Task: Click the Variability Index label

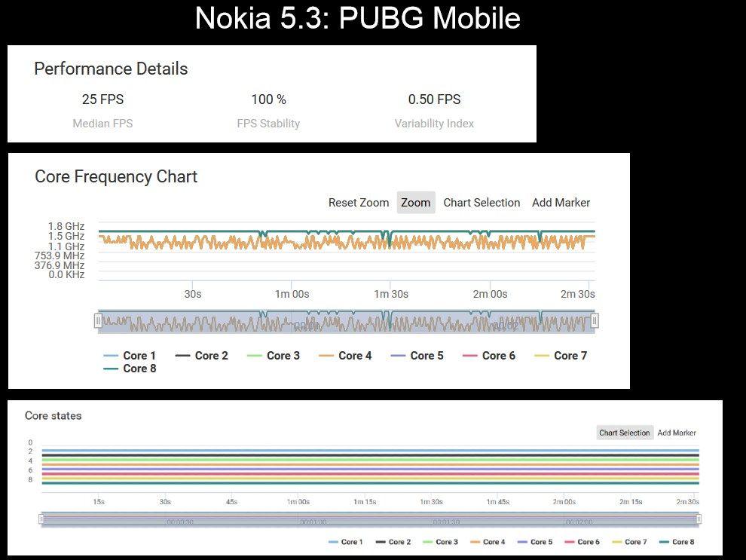Action: click(x=434, y=124)
